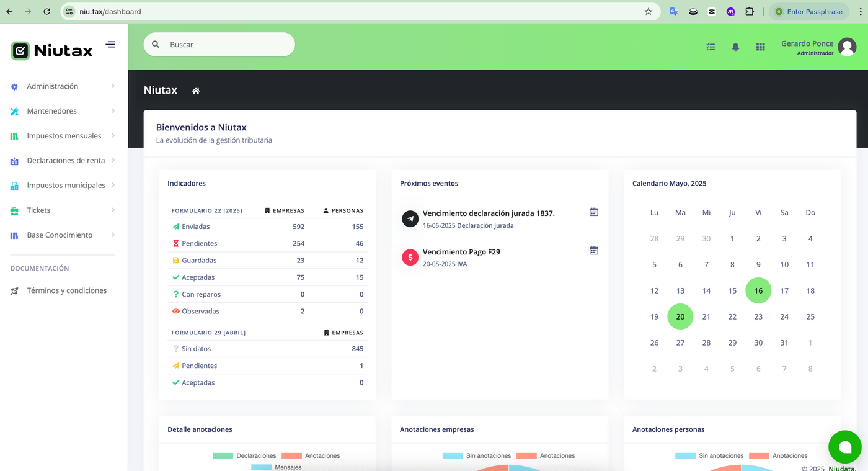Screen dimensions: 868x471
Task: Click the Enviadas empresas value 592
Action: [298, 227]
